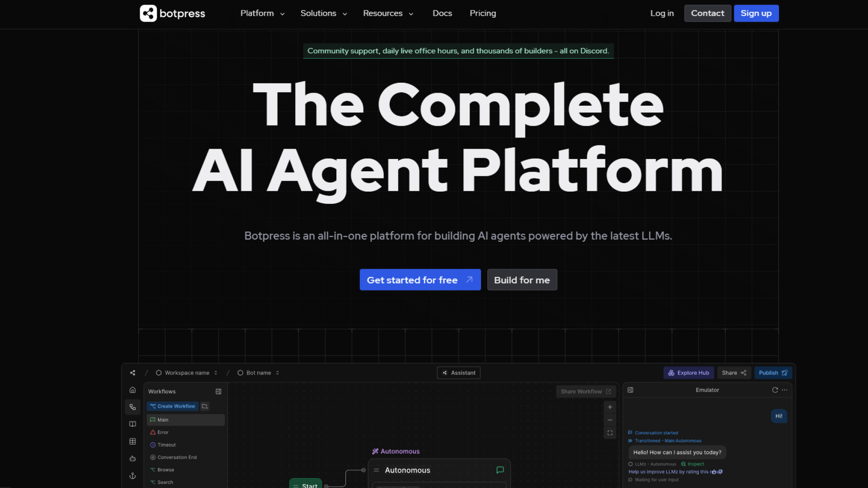Click Get started for free
Screen dimensions: 868x488
(x=420, y=280)
